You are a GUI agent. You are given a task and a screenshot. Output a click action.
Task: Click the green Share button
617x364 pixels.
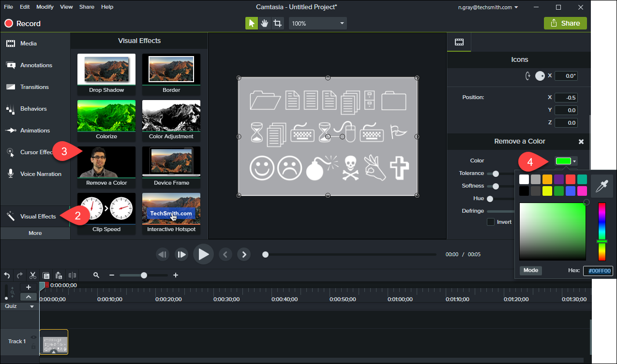[565, 23]
